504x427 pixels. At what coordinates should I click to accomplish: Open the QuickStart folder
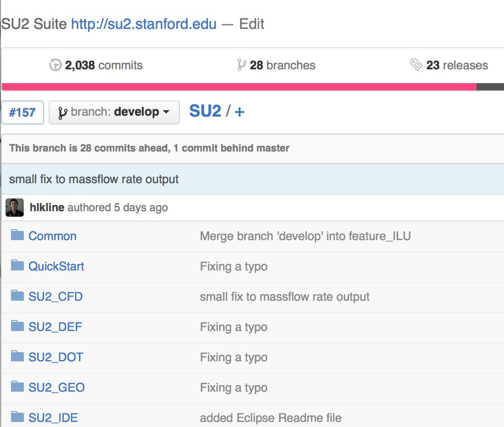pyautogui.click(x=56, y=266)
